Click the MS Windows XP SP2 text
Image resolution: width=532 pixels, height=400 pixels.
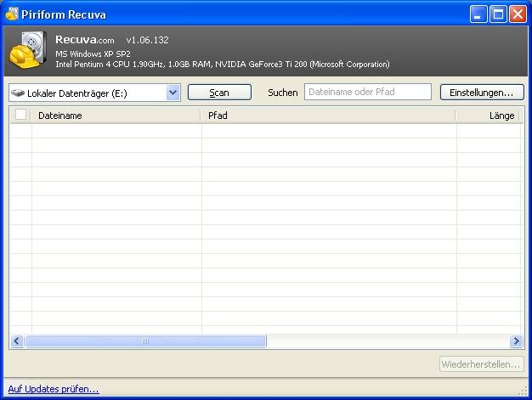coord(93,54)
